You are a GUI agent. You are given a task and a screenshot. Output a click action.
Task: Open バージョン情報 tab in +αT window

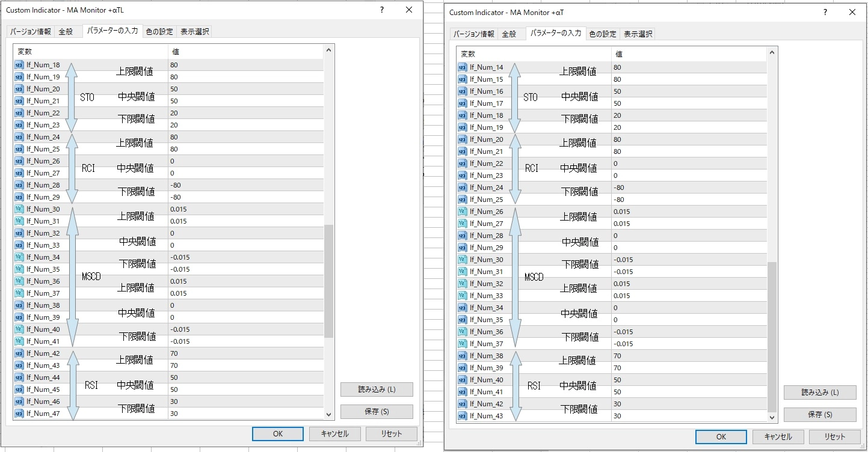coord(474,34)
